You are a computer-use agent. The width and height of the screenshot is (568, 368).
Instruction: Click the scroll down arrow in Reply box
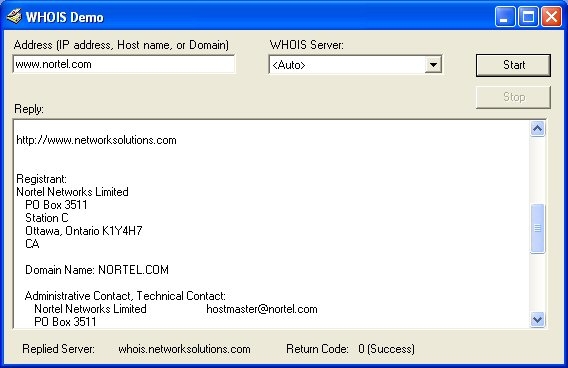point(538,320)
